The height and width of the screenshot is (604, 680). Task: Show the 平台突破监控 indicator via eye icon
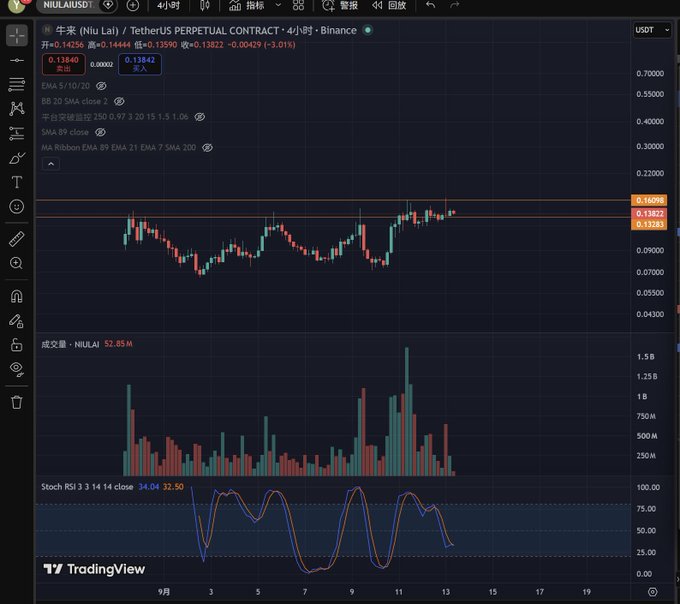pyautogui.click(x=199, y=117)
